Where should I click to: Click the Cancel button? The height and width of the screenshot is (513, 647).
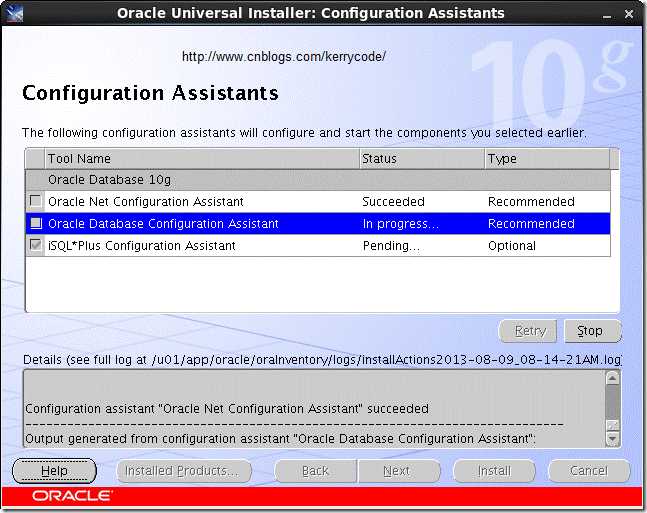pos(589,470)
